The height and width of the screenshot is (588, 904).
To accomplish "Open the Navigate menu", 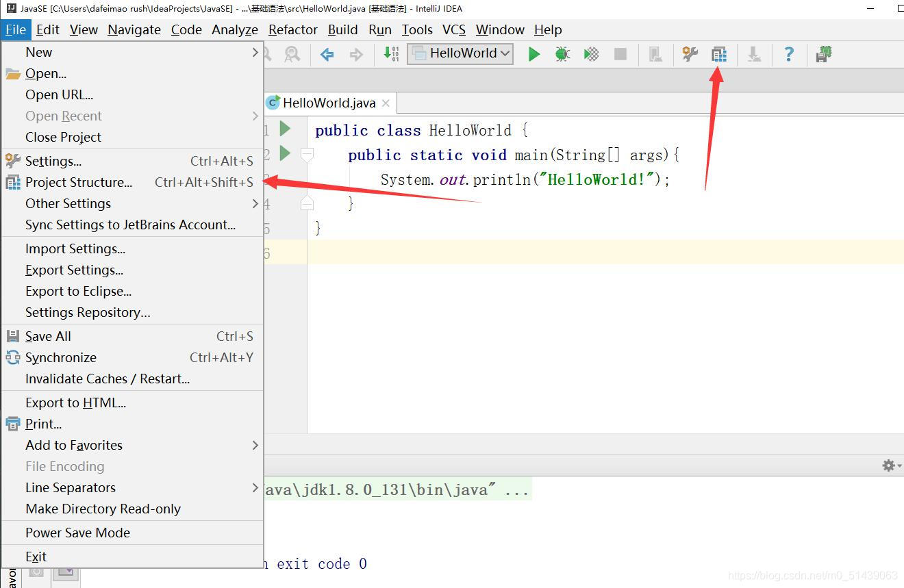I will (x=134, y=29).
